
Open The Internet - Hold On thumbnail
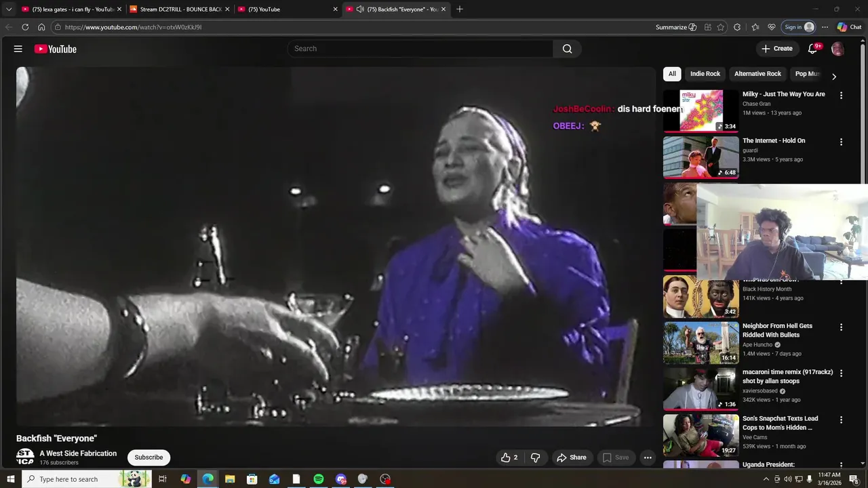[701, 157]
